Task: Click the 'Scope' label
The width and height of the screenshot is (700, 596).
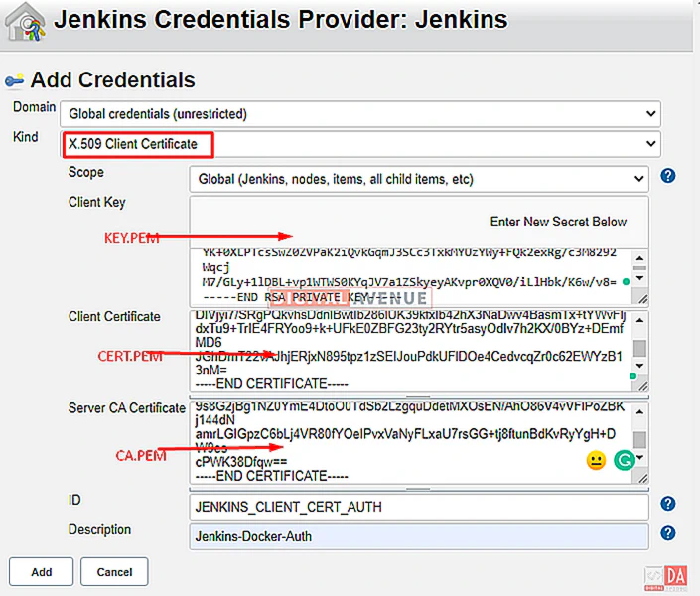Action: [x=85, y=172]
